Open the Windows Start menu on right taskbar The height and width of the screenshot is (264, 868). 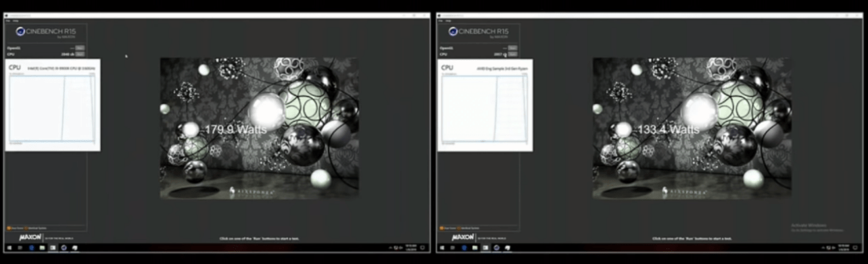[441, 248]
